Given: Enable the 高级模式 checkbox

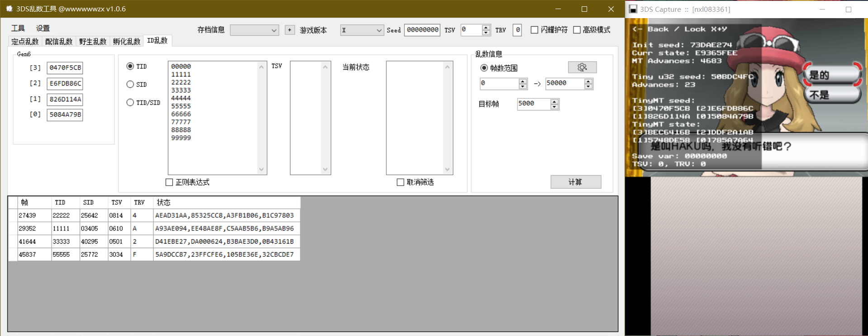Looking at the screenshot, I should tap(577, 30).
